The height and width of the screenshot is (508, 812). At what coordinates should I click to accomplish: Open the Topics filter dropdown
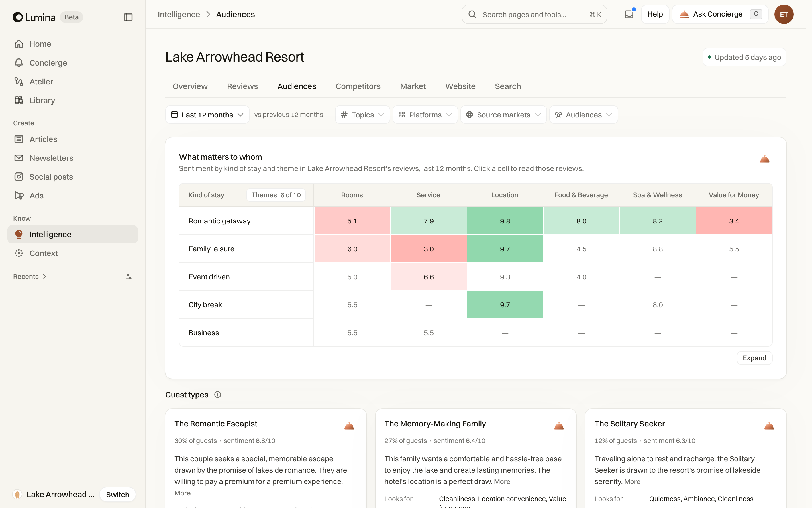362,115
